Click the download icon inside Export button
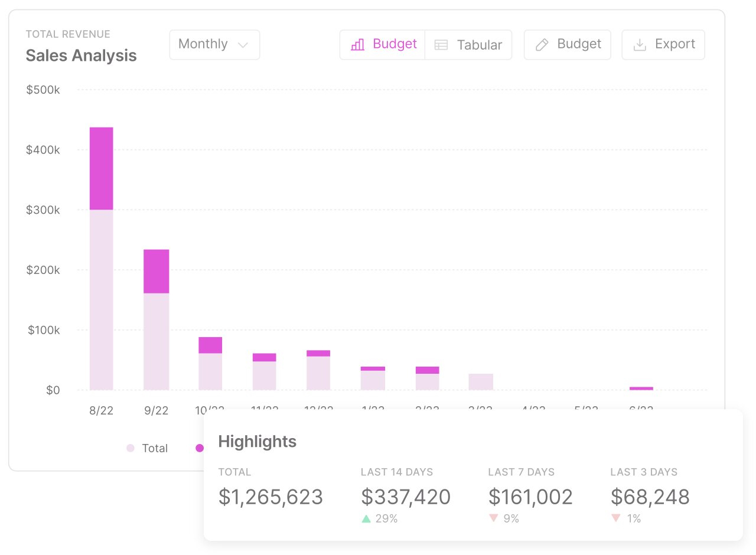 (639, 44)
